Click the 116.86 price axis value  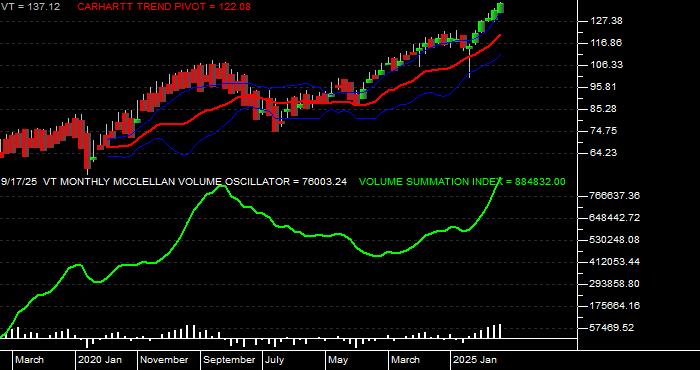click(605, 43)
